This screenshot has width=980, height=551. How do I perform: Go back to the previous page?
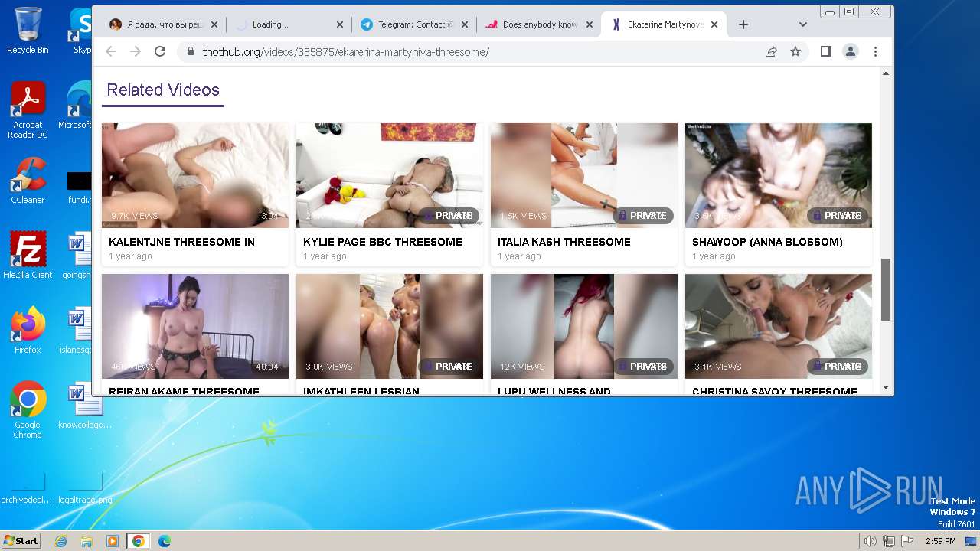[111, 51]
